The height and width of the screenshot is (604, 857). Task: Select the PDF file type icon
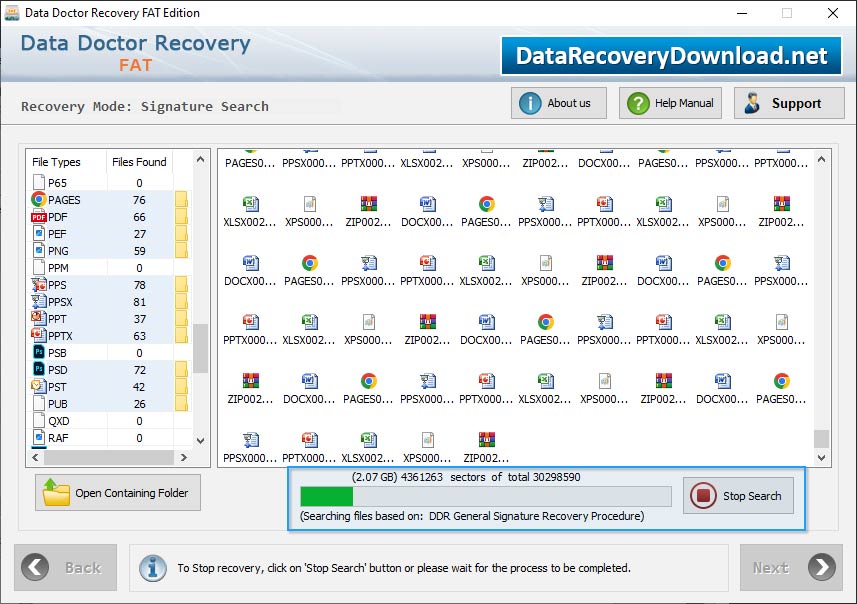coord(38,217)
